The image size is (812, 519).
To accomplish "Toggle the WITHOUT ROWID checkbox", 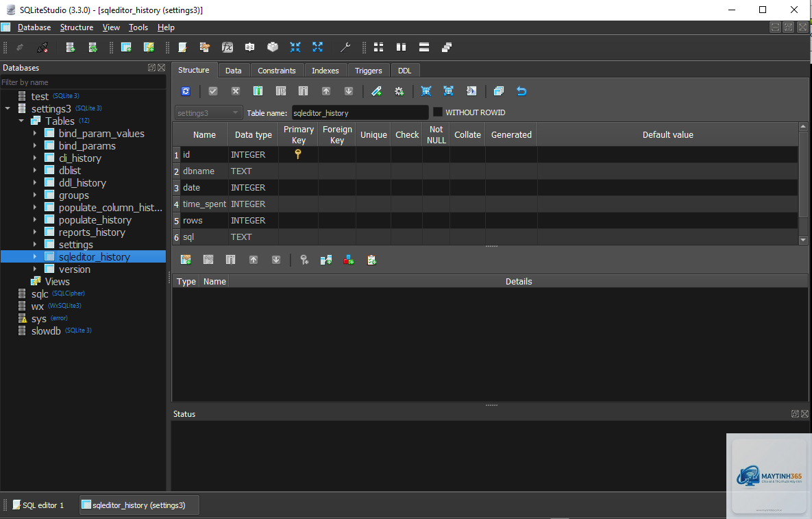I will pos(438,112).
